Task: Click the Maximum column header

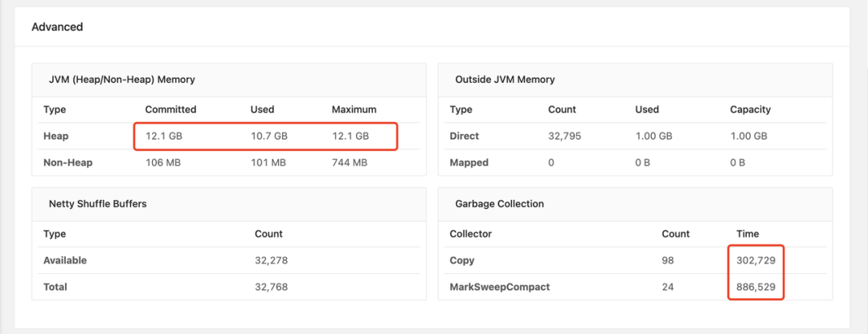Action: 354,109
